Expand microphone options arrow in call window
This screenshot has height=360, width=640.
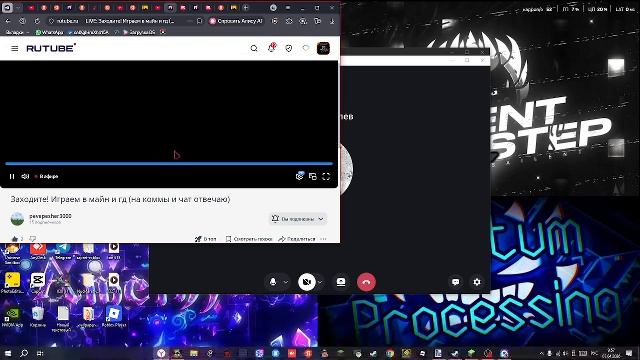click(286, 282)
